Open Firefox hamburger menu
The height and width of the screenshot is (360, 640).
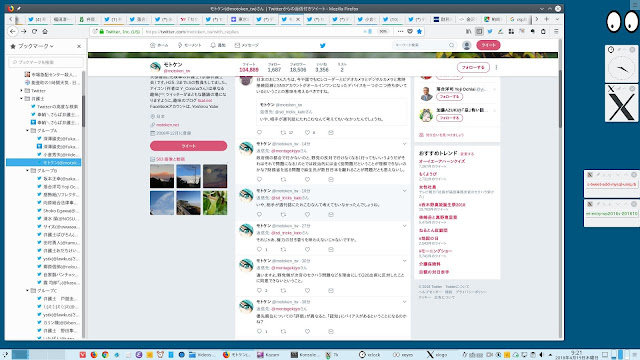point(556,31)
